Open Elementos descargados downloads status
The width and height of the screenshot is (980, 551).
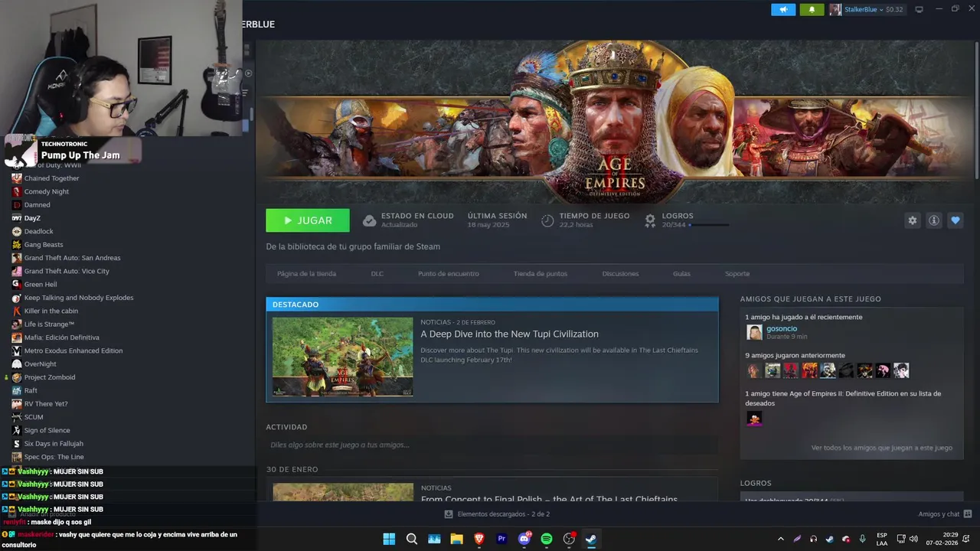coord(498,514)
